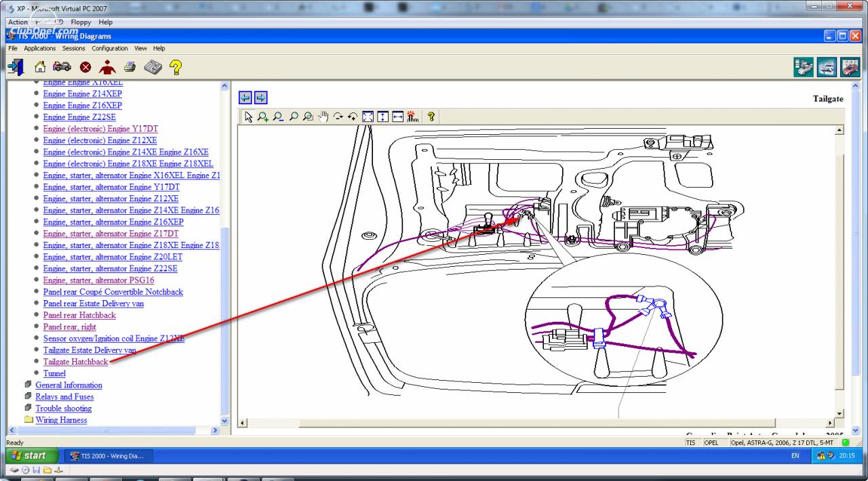Expand the General Information book
Image resolution: width=868 pixels, height=481 pixels.
tap(68, 385)
